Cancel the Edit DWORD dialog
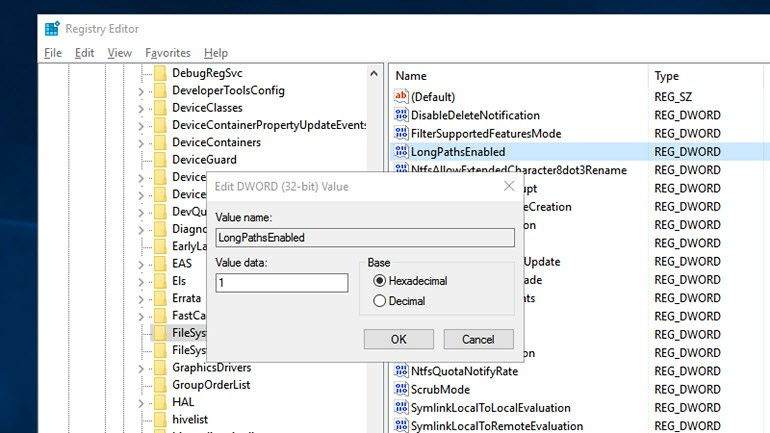This screenshot has width=770, height=433. tap(478, 339)
